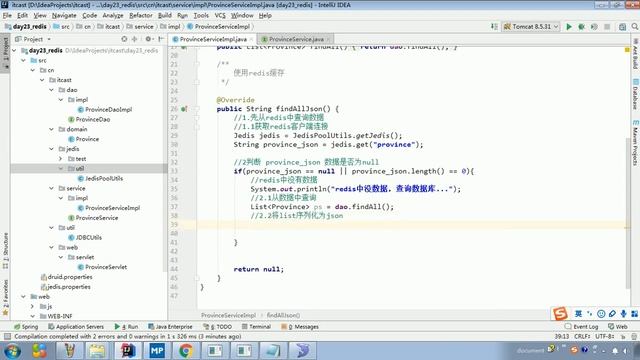Open Tomcat 8.5.31 run configuration dropdown
The height and width of the screenshot is (360, 640).
point(531,27)
